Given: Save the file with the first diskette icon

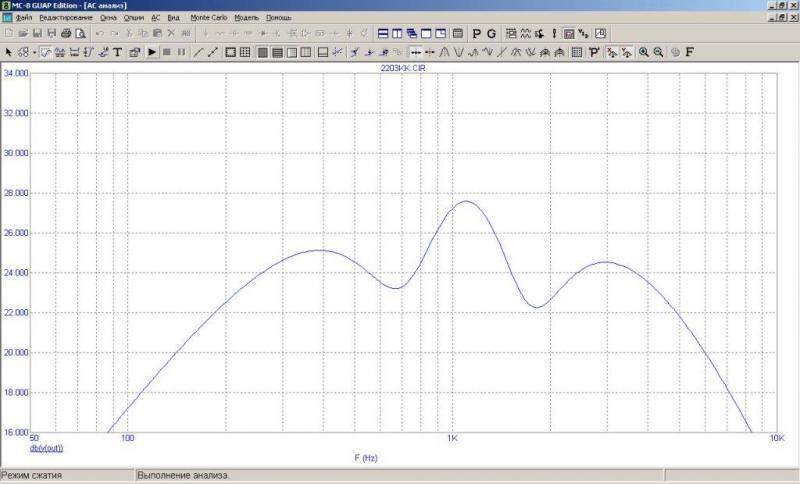Looking at the screenshot, I should coord(37,34).
